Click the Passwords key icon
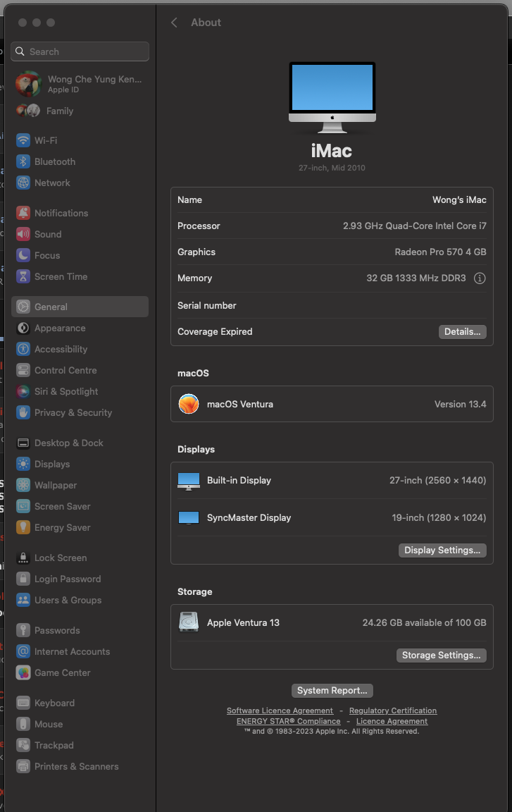Screen dimensions: 512x812 coord(23,630)
